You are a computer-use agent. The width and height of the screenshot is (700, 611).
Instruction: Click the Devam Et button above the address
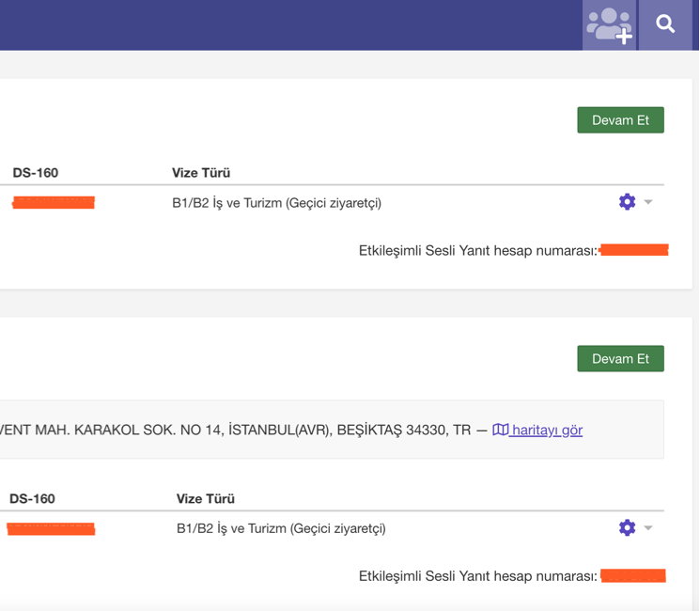click(x=620, y=359)
